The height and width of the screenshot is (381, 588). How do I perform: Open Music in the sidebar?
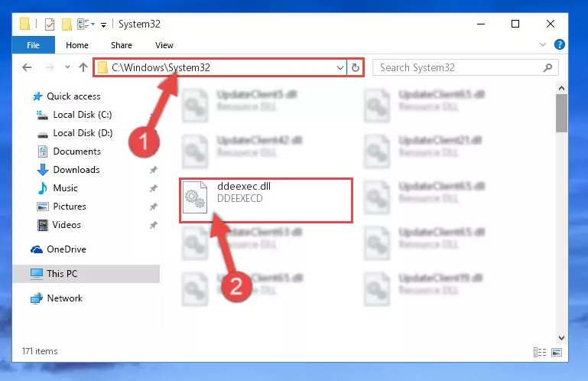click(65, 188)
